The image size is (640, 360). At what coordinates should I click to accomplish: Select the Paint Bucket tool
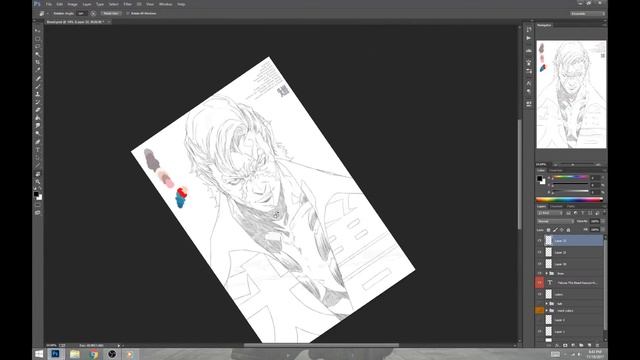pyautogui.click(x=38, y=118)
